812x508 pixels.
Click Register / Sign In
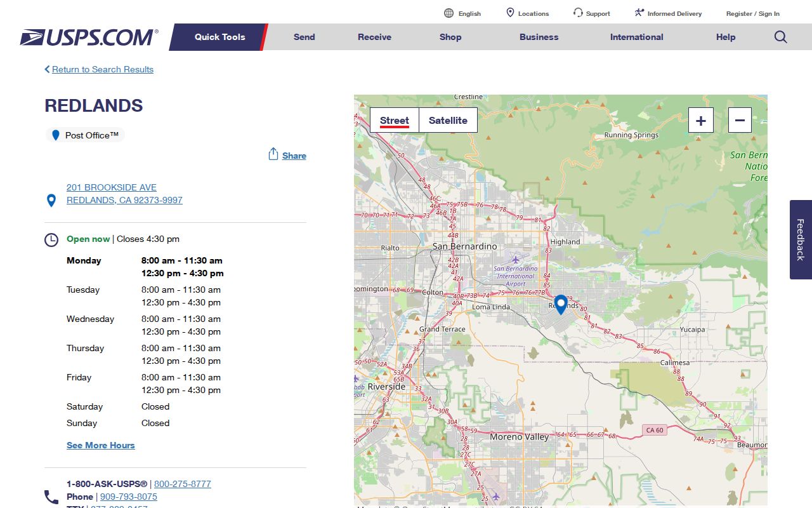coord(753,13)
